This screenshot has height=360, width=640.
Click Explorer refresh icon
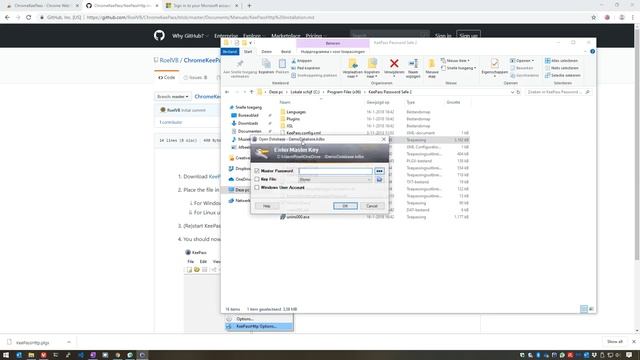(x=518, y=92)
